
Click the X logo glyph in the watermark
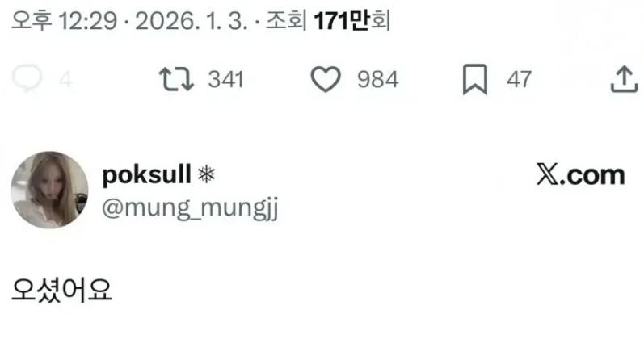(548, 176)
